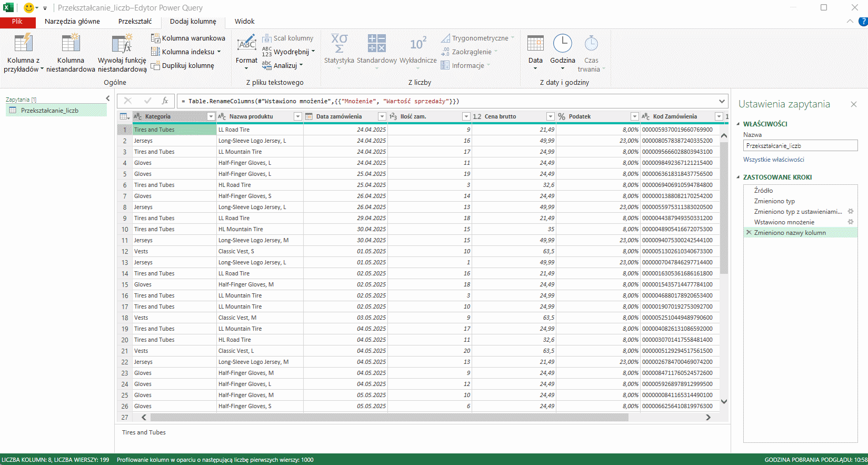868x465 pixels.
Task: Click Wywołaj funkcję niestandardową icon
Action: tap(122, 43)
